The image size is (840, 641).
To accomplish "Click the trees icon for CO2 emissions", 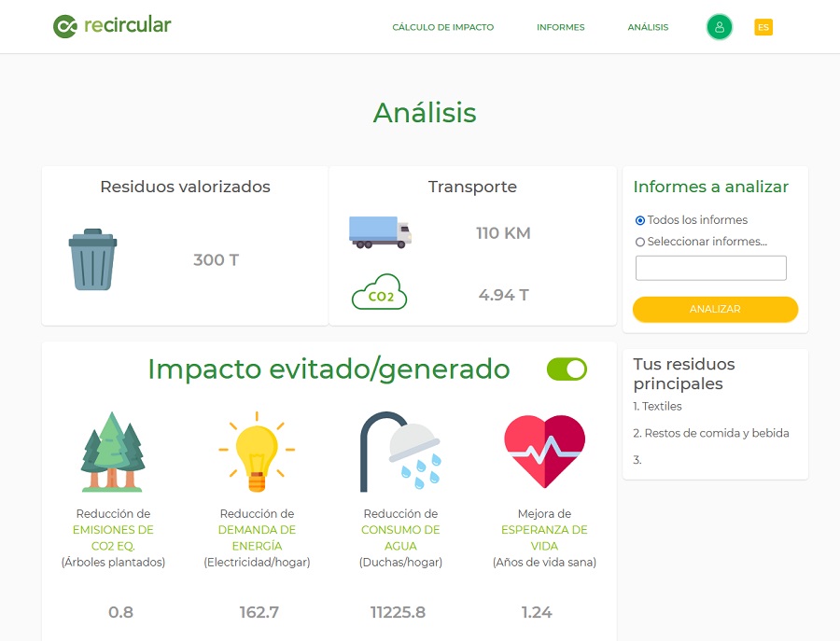I will [113, 452].
